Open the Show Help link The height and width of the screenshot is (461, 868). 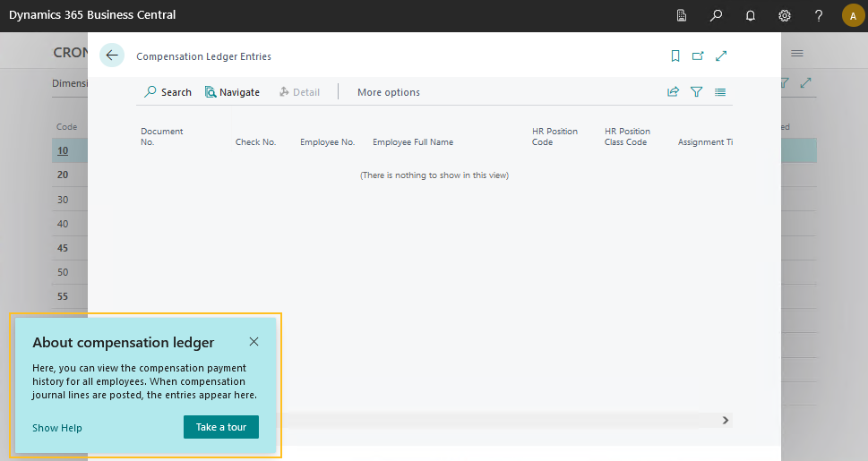tap(57, 428)
